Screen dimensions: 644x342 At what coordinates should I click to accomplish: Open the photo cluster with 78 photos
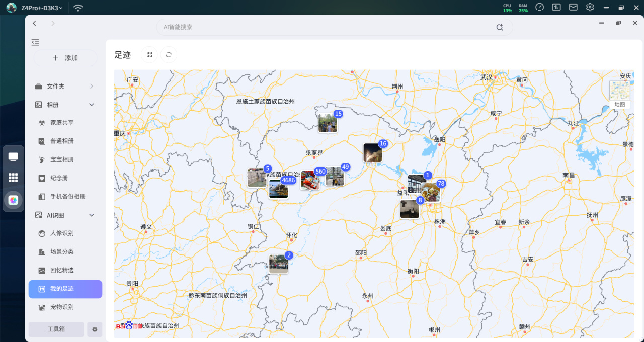[x=431, y=193]
